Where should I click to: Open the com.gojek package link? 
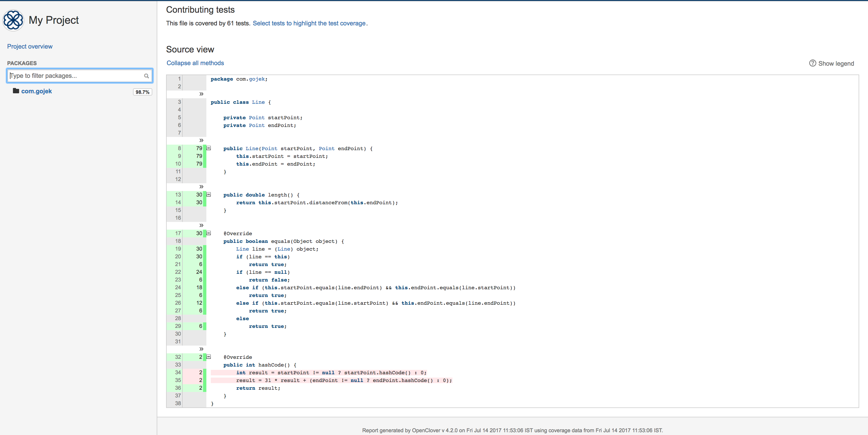36,91
